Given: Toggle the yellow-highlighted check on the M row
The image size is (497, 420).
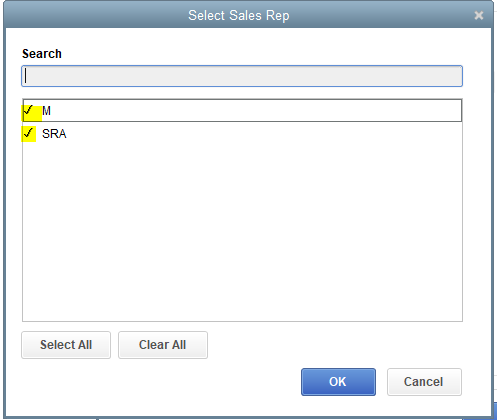Looking at the screenshot, I should 32,113.
